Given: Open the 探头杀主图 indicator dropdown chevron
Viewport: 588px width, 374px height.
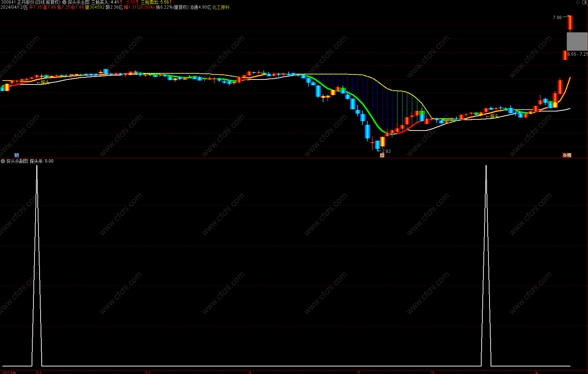Looking at the screenshot, I should (64, 2).
